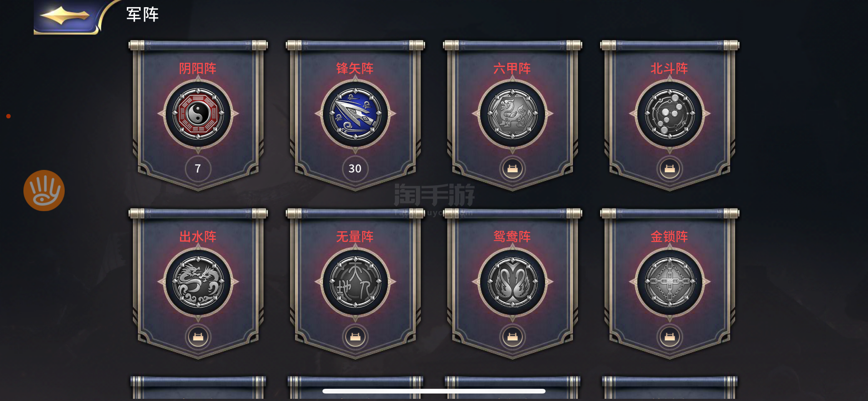Open the 出水阵 dragon emblem
Image resolution: width=868 pixels, height=401 pixels.
click(198, 281)
